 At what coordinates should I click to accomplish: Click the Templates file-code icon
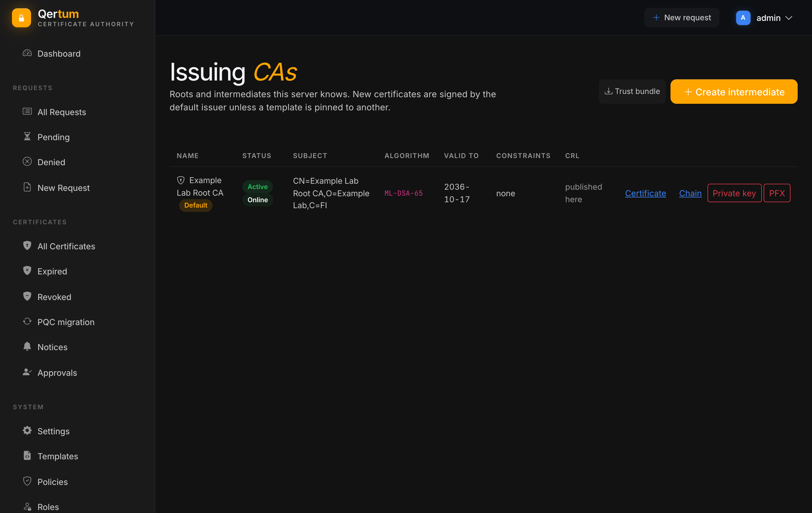coord(27,456)
